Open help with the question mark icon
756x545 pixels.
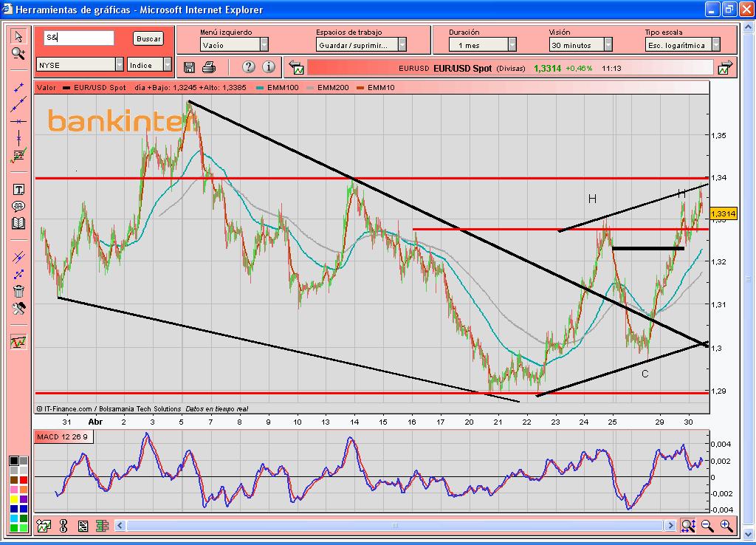click(248, 67)
